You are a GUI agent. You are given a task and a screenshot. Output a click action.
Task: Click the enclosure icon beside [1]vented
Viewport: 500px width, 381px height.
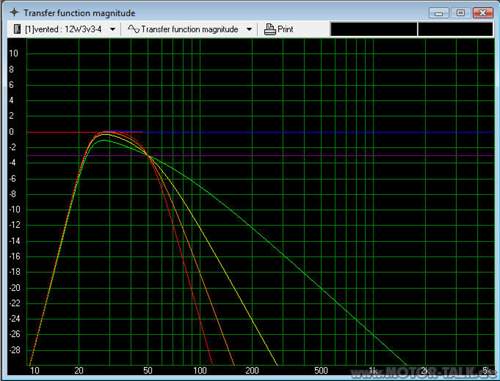coord(17,29)
